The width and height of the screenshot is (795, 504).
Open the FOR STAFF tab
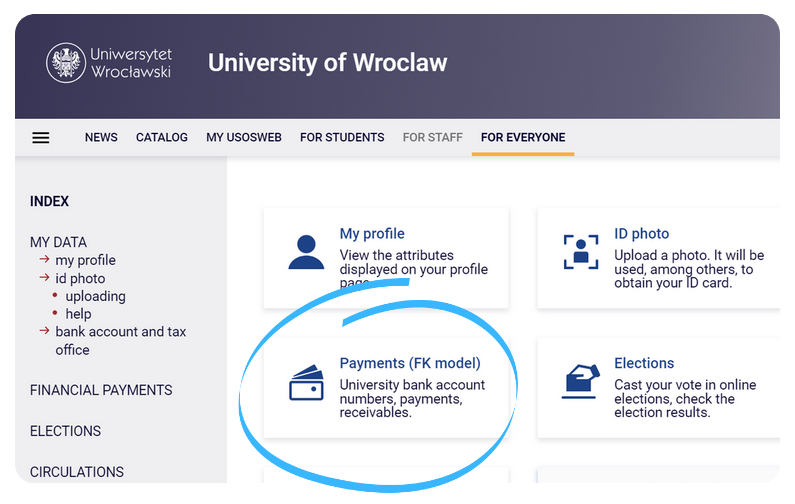click(x=432, y=138)
